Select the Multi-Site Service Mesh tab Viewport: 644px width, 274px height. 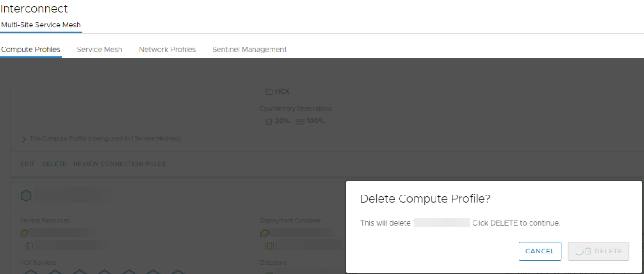[x=41, y=25]
